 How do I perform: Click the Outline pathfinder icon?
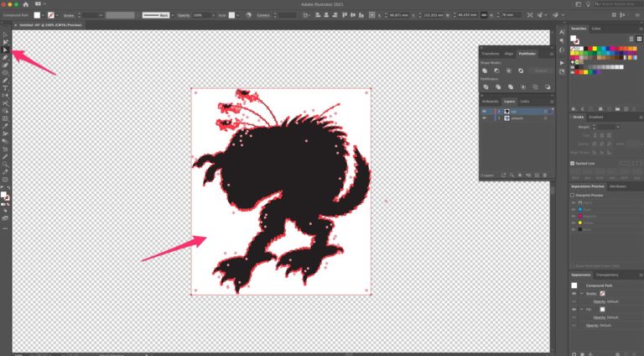[x=535, y=86]
